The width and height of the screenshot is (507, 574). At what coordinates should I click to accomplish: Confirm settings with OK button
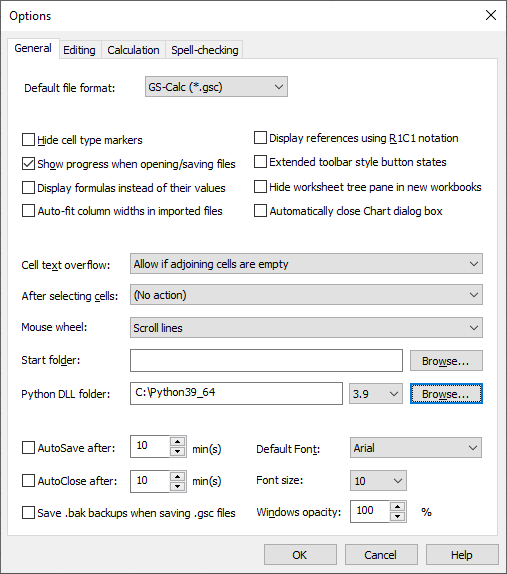[300, 555]
